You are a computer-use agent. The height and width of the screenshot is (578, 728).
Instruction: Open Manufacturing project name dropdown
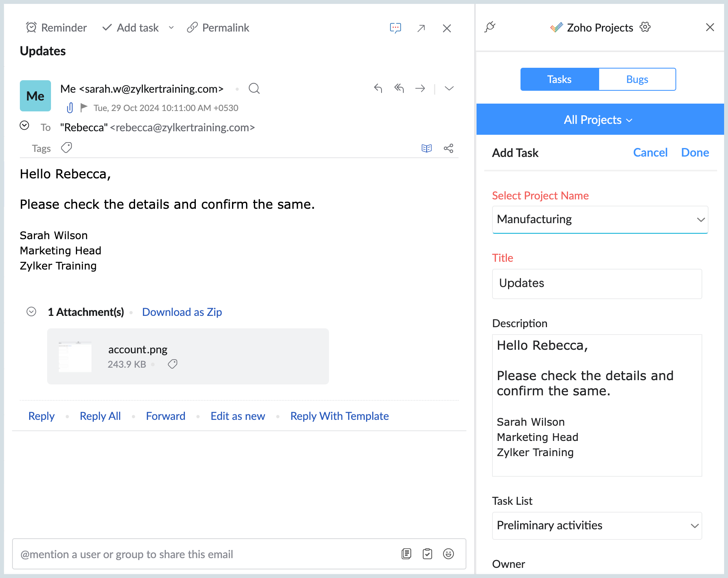click(x=600, y=219)
